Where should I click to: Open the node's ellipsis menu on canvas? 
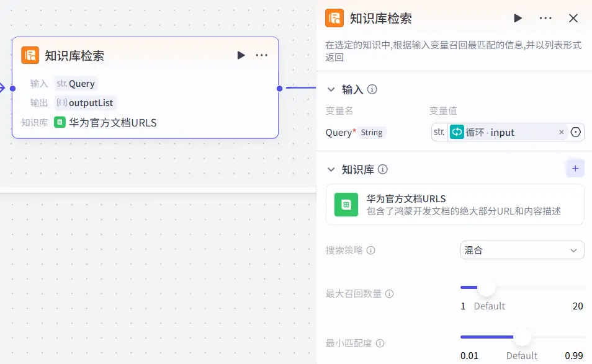coord(261,55)
